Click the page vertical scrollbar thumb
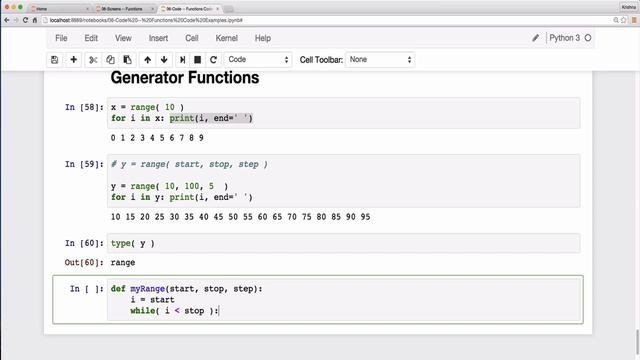Viewport: 640px width, 360px height. (x=637, y=342)
